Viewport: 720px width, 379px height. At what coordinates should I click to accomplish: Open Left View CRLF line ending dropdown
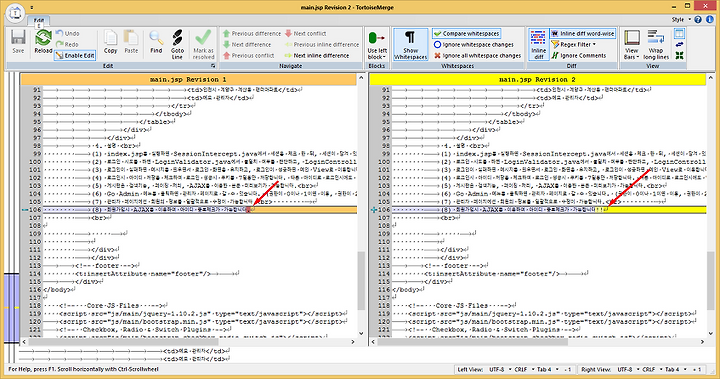[523, 369]
